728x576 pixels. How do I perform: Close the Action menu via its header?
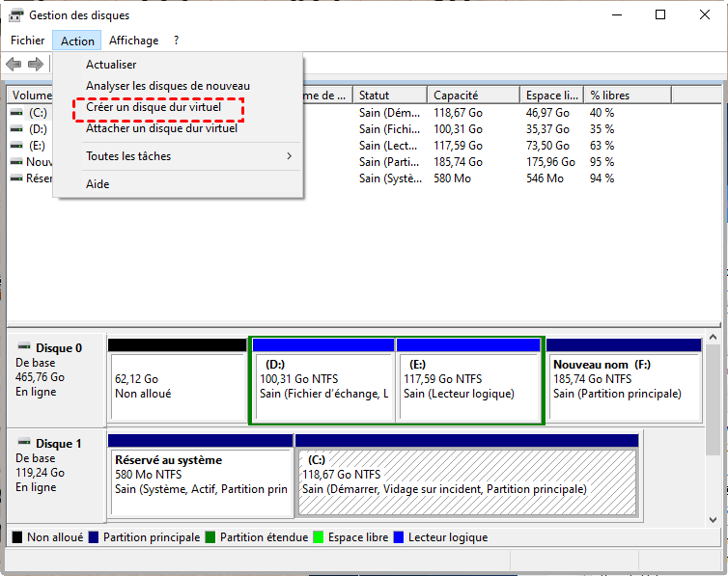point(77,41)
